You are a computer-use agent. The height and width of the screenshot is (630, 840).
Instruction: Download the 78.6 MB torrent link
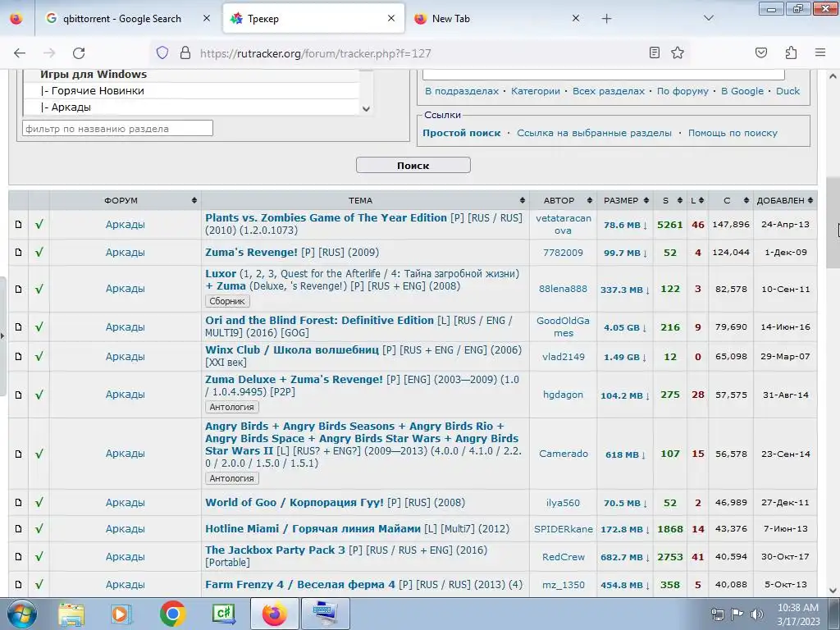pos(625,225)
